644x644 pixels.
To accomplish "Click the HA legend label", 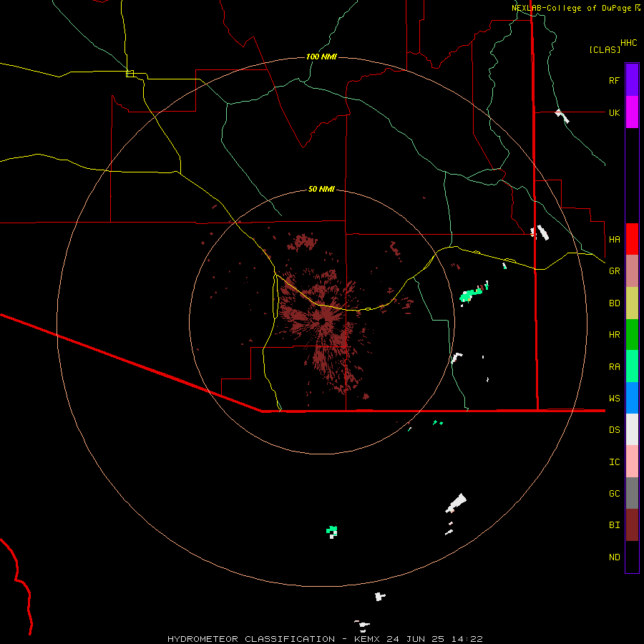I will [614, 239].
